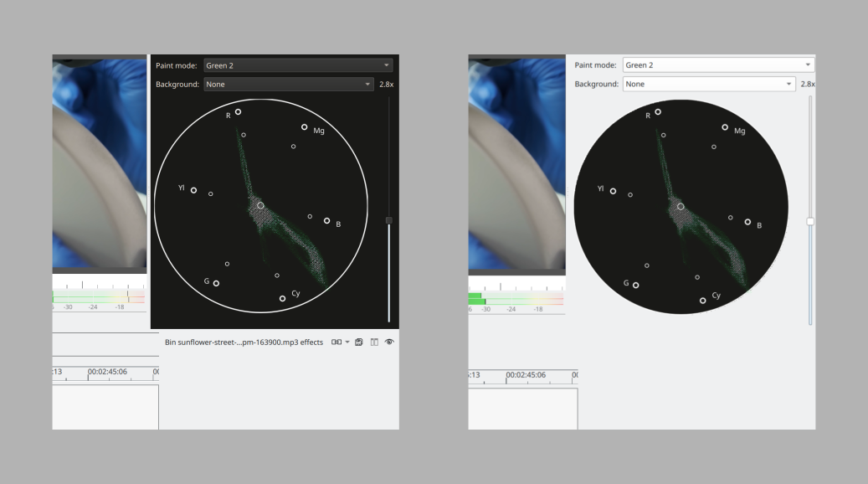Click the Cy marker in the dark vectorscope
The image size is (868, 484).
282,298
